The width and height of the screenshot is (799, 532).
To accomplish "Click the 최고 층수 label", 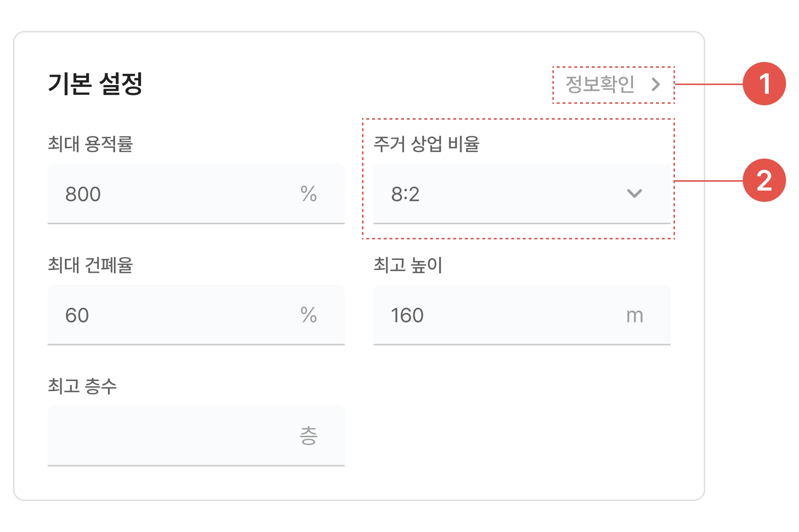I will click(x=82, y=386).
